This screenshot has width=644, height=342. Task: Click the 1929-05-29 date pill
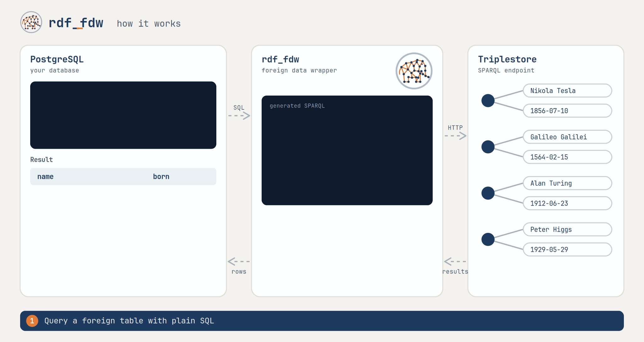pos(568,249)
